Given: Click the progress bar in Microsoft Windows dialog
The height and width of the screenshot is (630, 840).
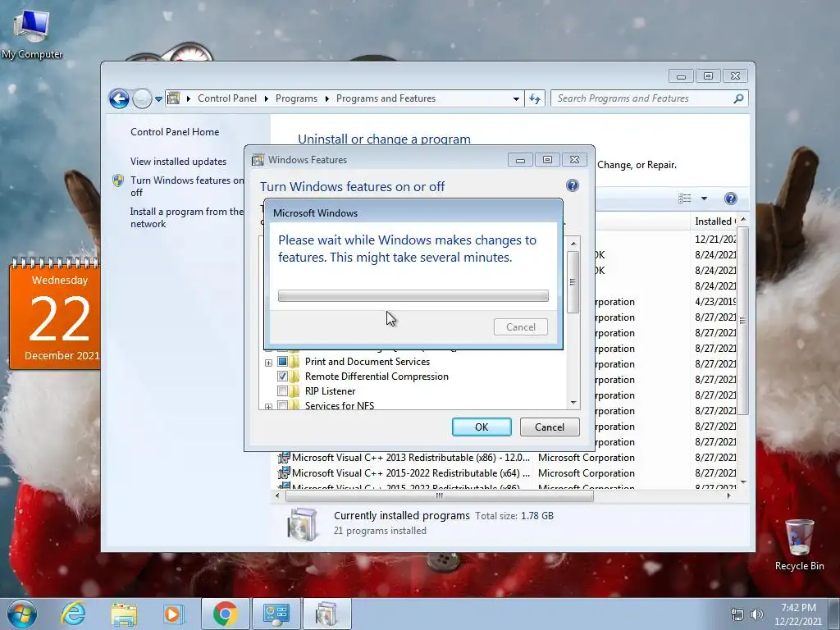Looking at the screenshot, I should click(x=413, y=295).
